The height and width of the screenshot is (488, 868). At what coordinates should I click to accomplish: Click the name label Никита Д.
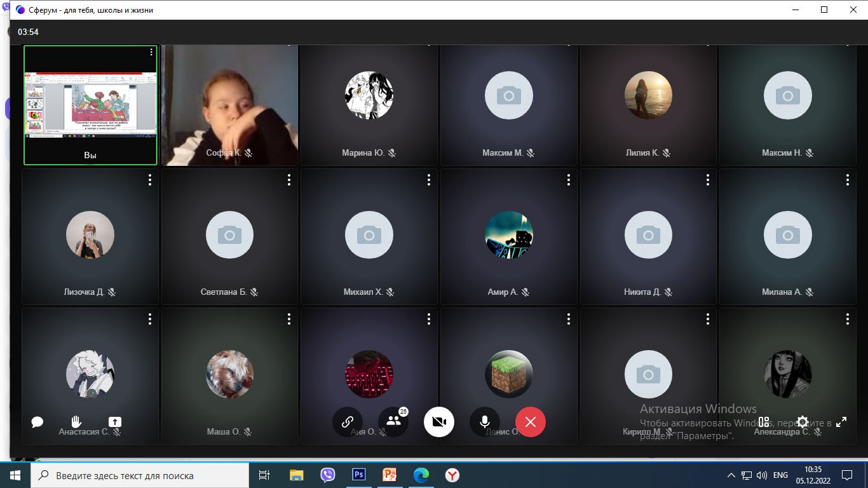tap(642, 292)
